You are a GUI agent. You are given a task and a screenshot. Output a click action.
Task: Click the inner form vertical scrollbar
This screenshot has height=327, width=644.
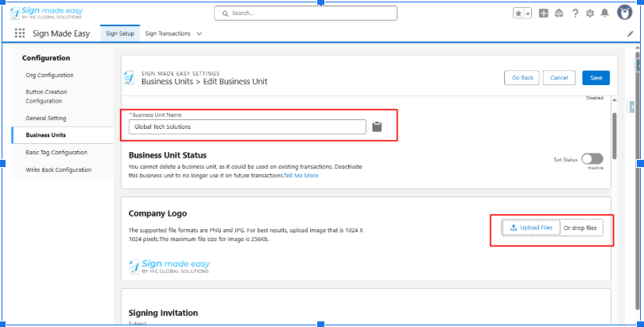coord(615,135)
